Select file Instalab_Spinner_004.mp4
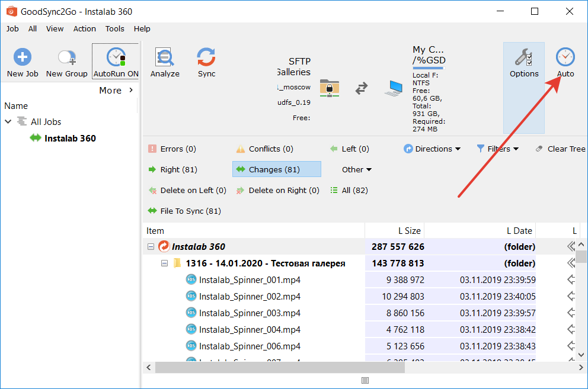 (x=250, y=329)
